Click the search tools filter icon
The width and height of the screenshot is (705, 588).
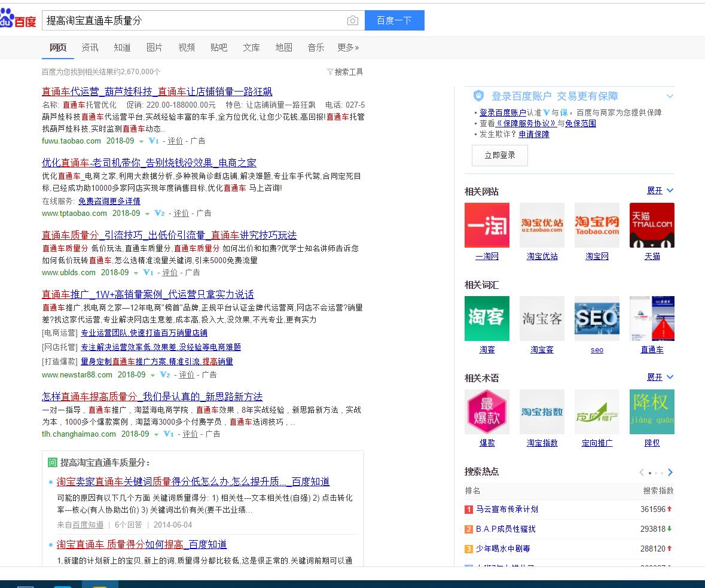click(330, 72)
